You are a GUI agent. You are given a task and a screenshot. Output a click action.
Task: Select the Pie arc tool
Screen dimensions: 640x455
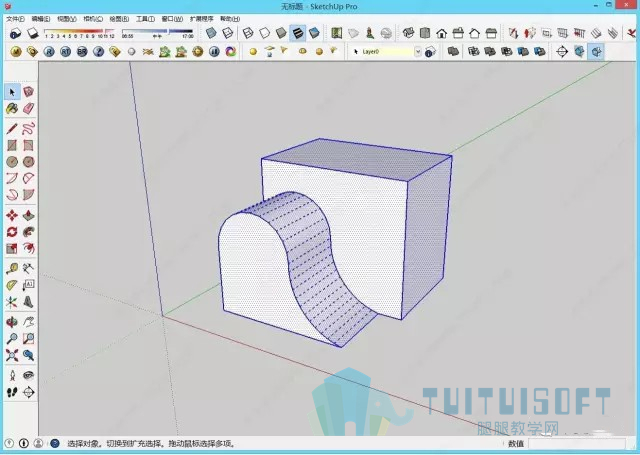click(x=28, y=195)
